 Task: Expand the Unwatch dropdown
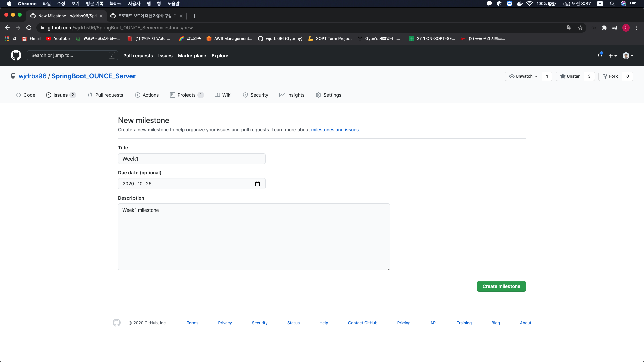click(523, 76)
